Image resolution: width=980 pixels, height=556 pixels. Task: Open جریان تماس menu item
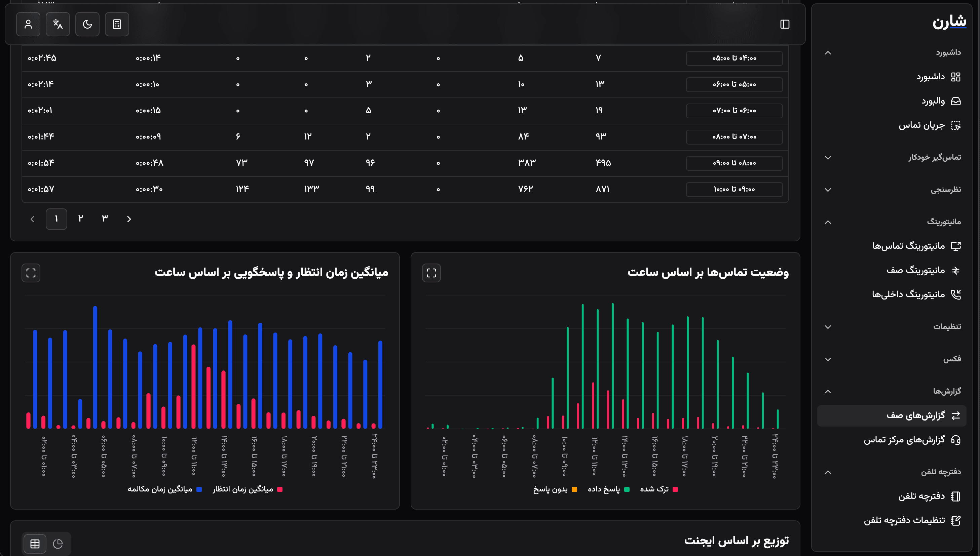[892, 125]
